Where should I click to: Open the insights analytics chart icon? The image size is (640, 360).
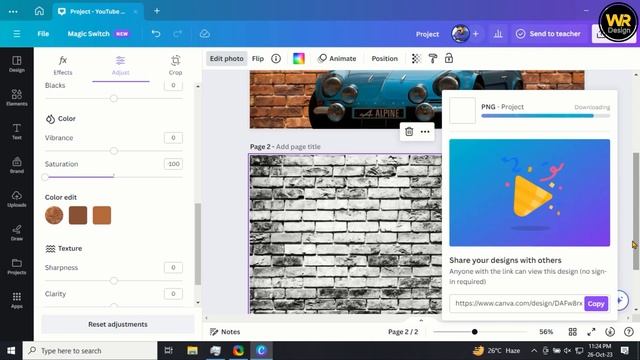498,34
